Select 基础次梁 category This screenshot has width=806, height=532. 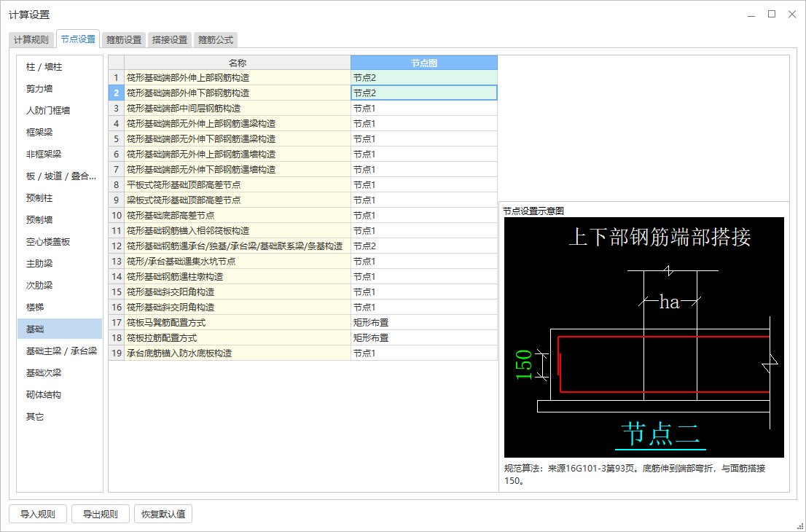click(x=60, y=372)
